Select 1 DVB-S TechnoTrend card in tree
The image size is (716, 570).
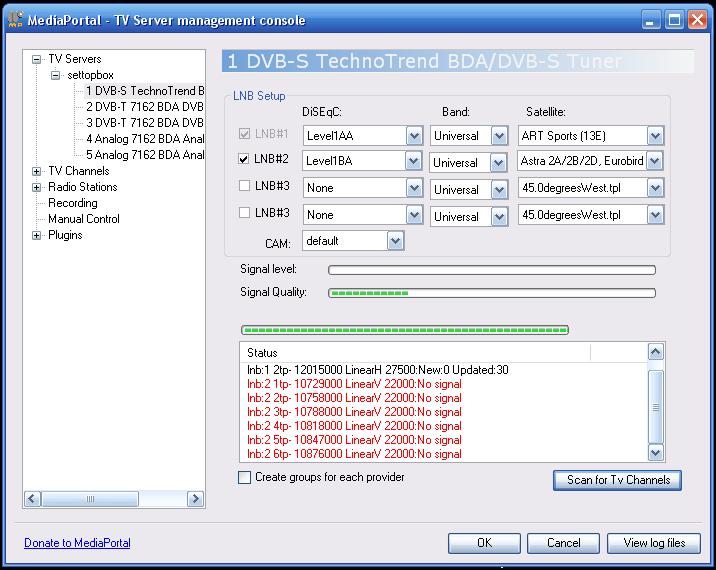(145, 91)
